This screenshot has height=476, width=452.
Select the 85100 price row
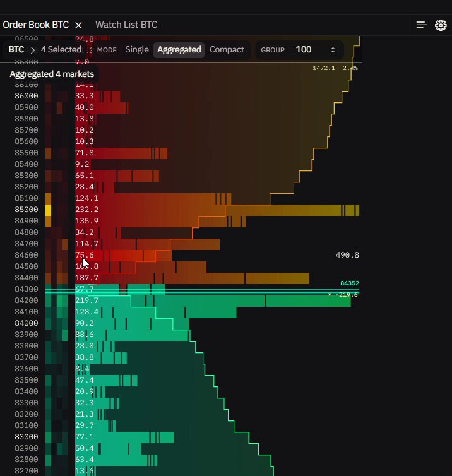tap(27, 198)
